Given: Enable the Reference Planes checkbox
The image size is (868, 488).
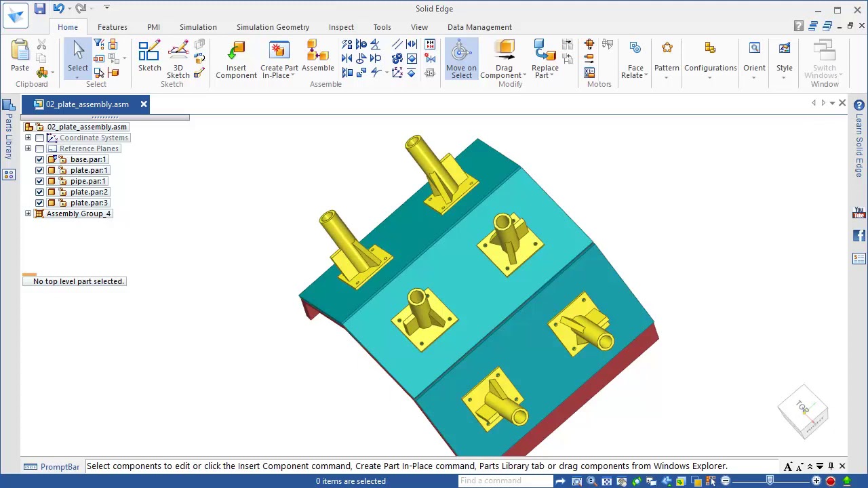Looking at the screenshot, I should point(39,148).
